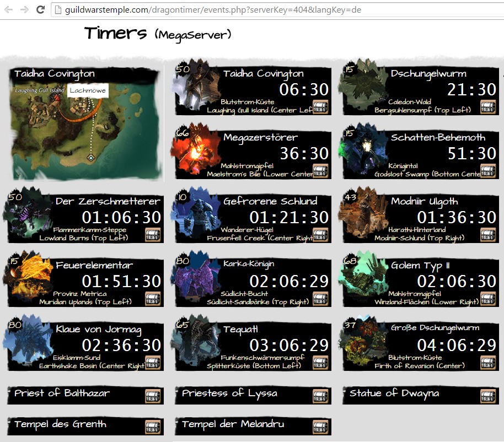The height and width of the screenshot is (442, 504).
Task: Click the Megazerstörer title text
Action: tap(260, 137)
